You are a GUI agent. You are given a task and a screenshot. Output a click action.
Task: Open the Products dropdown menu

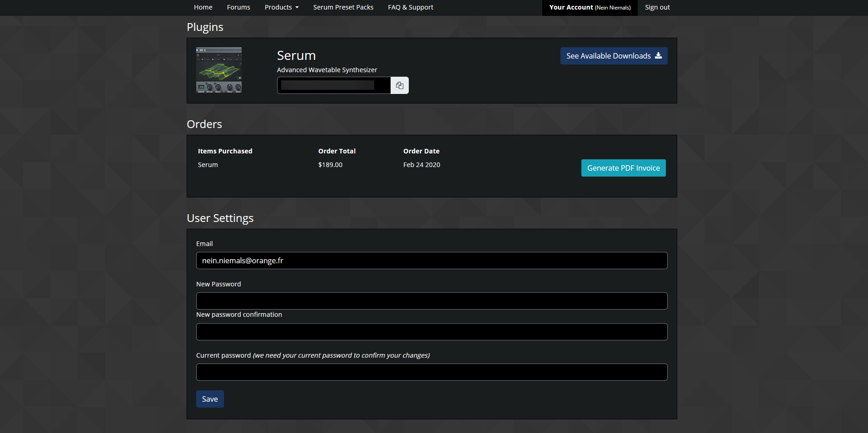(282, 7)
